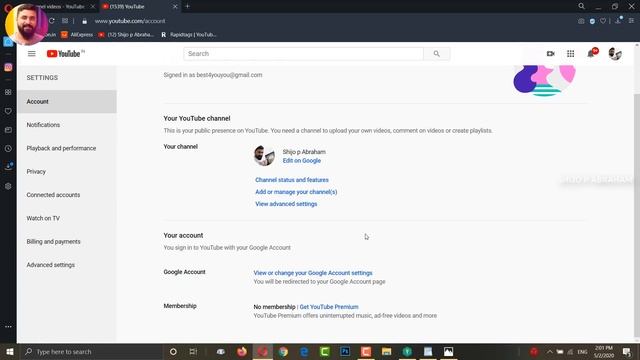640x360 pixels.
Task: Open the View advanced settings link
Action: coord(286,204)
